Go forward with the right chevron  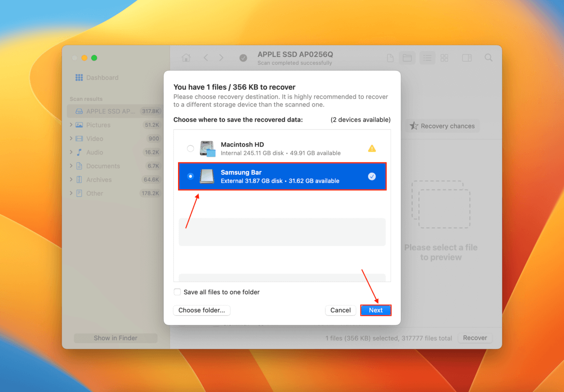221,58
